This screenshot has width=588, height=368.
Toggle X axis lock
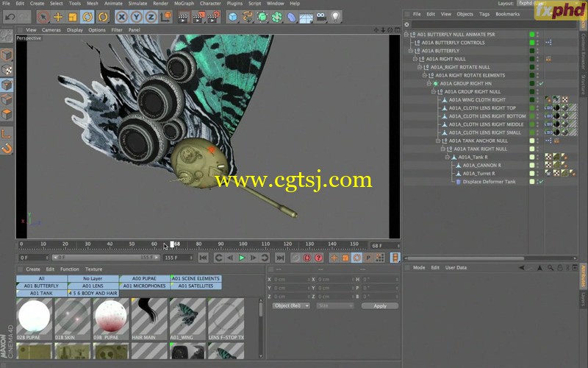[121, 17]
